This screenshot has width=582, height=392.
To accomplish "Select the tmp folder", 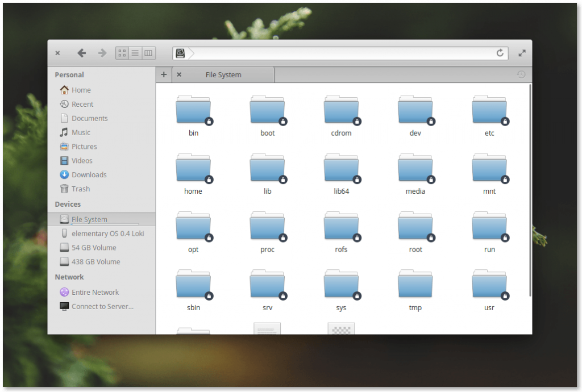I will pyautogui.click(x=415, y=290).
